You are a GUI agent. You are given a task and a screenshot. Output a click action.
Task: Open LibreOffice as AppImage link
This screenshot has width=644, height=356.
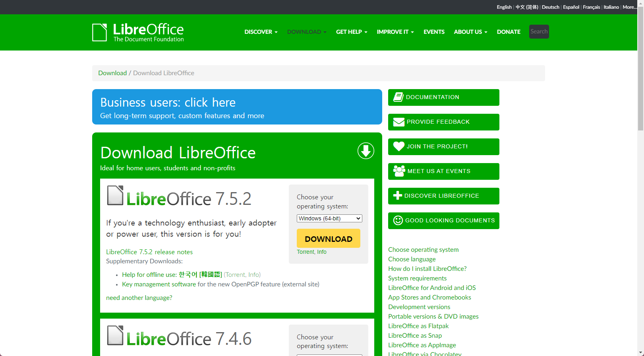click(x=422, y=345)
